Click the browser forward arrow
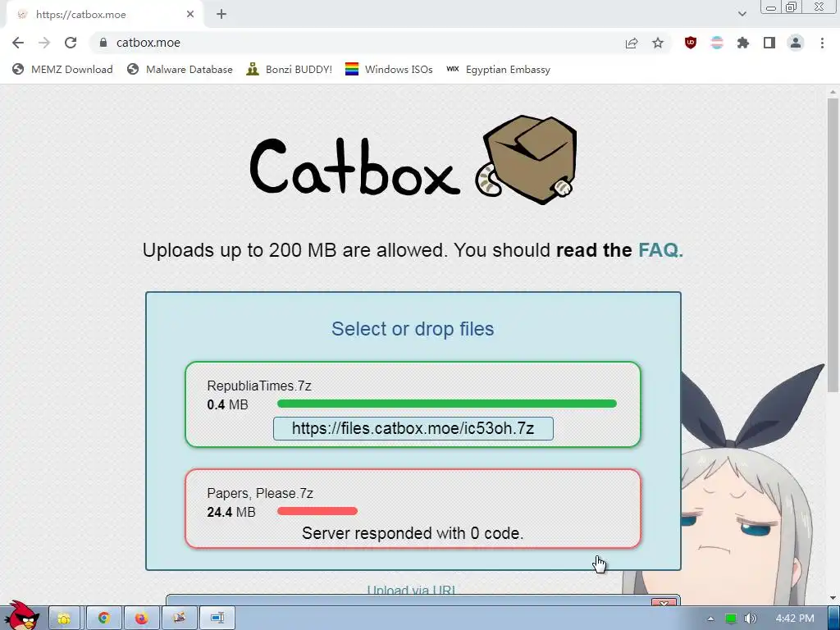Viewport: 840px width, 630px height. pos(44,43)
